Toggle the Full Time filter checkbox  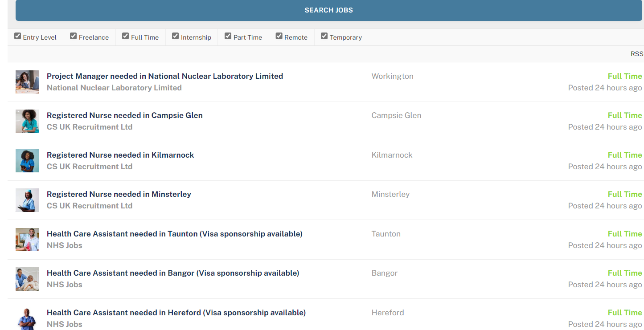click(x=126, y=36)
